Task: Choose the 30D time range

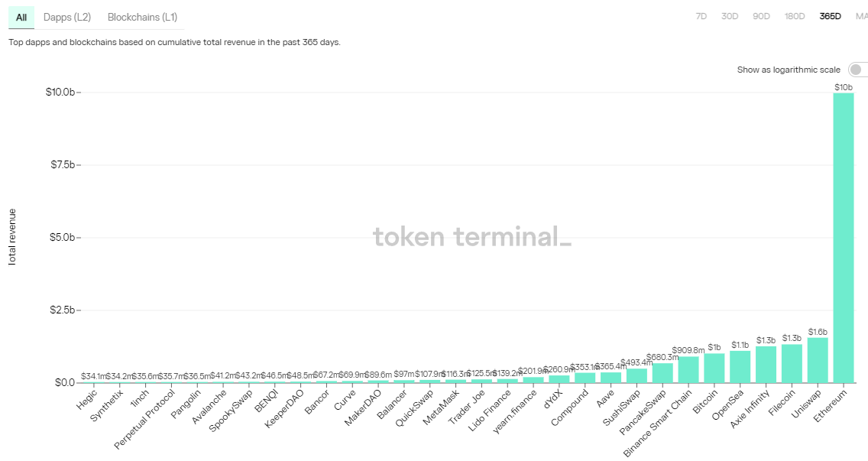Action: tap(730, 17)
